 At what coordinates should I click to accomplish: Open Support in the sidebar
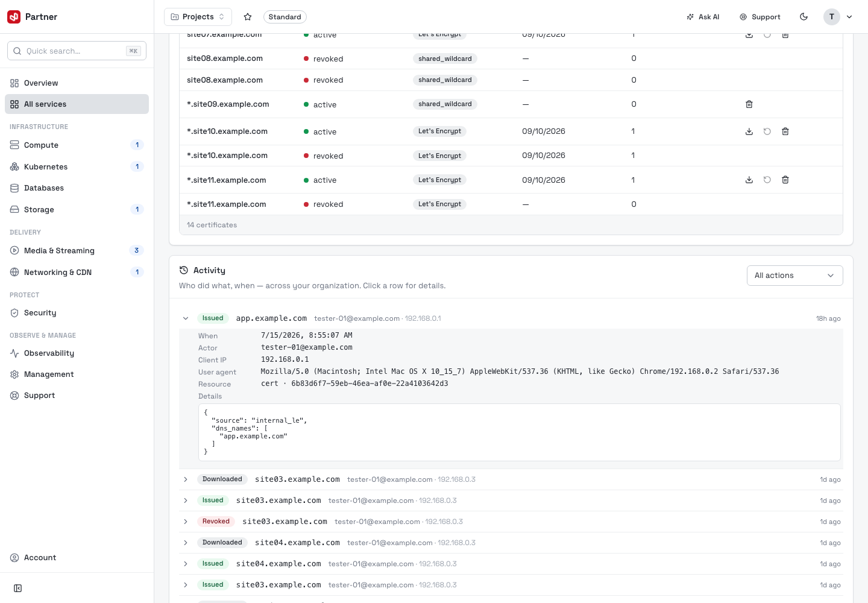(77, 396)
